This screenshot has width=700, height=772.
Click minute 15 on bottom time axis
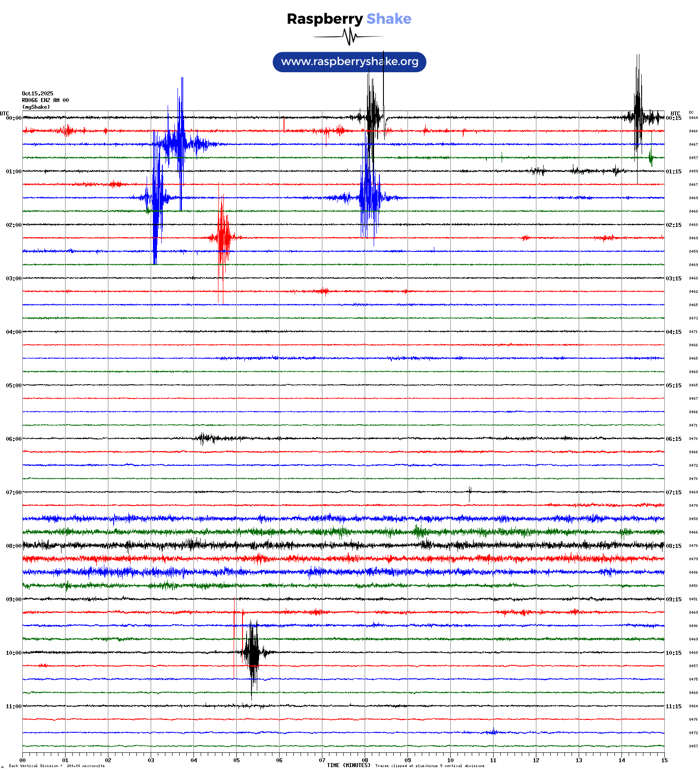coord(664,760)
